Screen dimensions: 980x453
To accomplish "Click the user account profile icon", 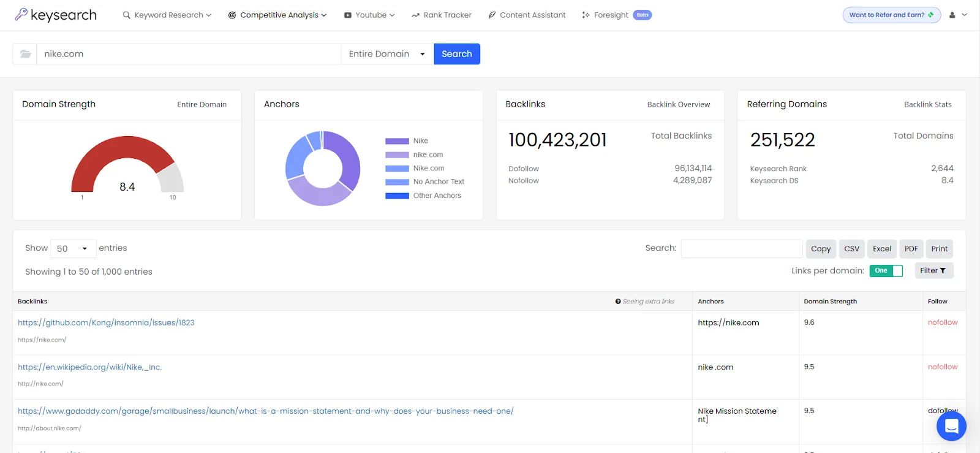I will tap(952, 15).
